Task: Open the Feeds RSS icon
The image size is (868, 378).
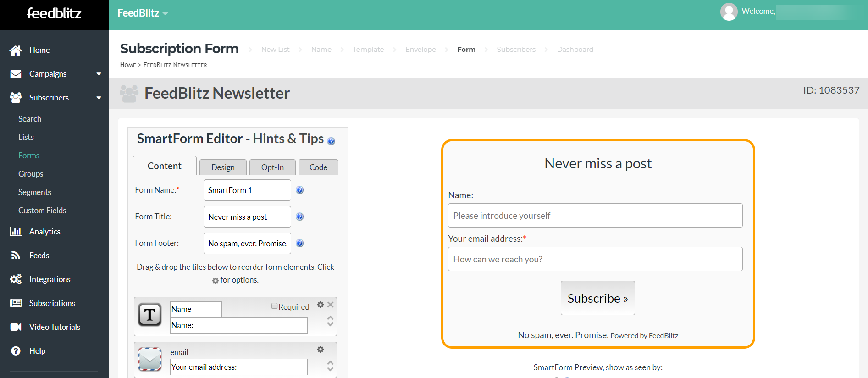Action: [16, 256]
